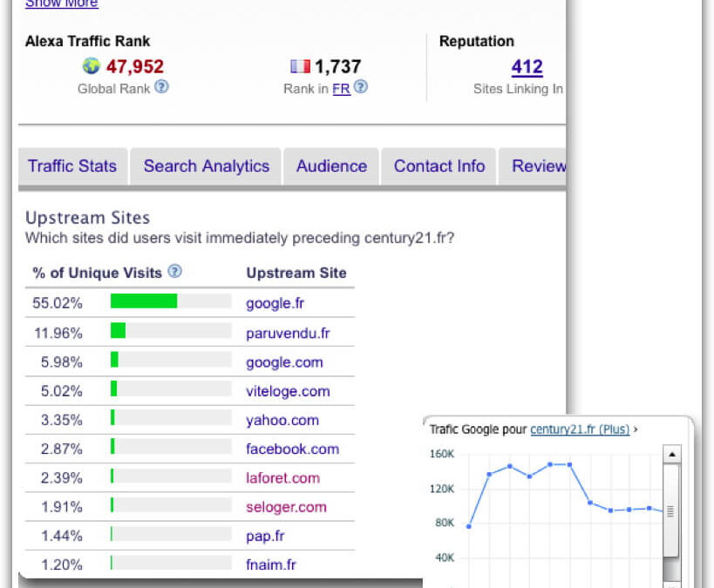
Task: Click the % of Unique Visits header
Action: 97,273
